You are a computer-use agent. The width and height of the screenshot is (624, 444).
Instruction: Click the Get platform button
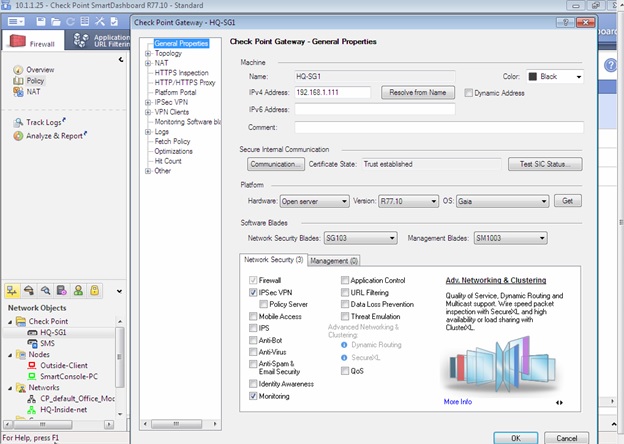click(568, 201)
